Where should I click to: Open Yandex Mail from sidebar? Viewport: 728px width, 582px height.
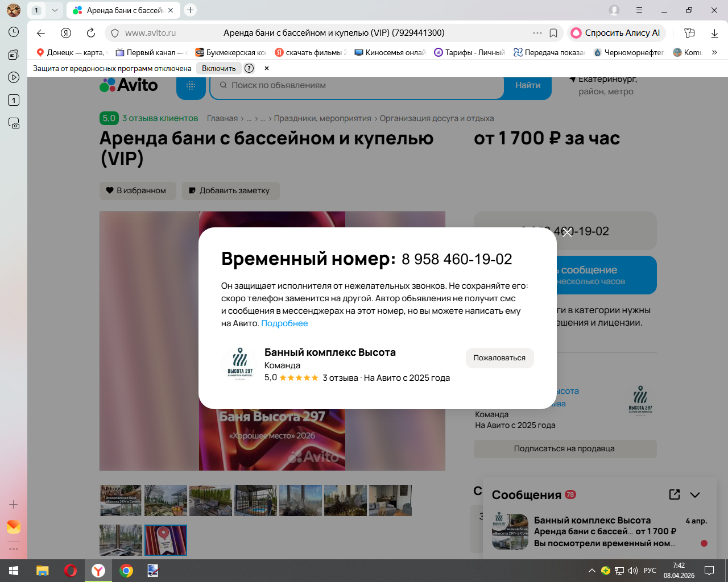14,527
